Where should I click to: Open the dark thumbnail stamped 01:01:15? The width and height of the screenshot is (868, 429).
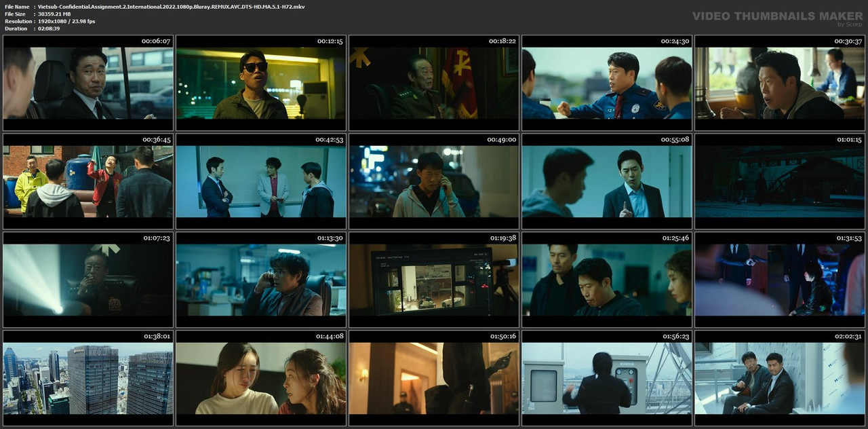click(x=780, y=181)
